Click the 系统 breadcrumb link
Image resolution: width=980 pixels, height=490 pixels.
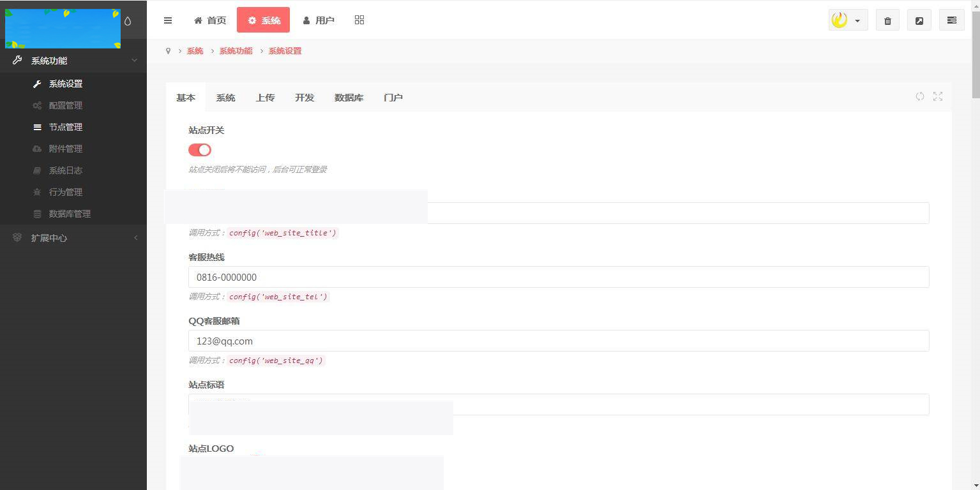(195, 50)
